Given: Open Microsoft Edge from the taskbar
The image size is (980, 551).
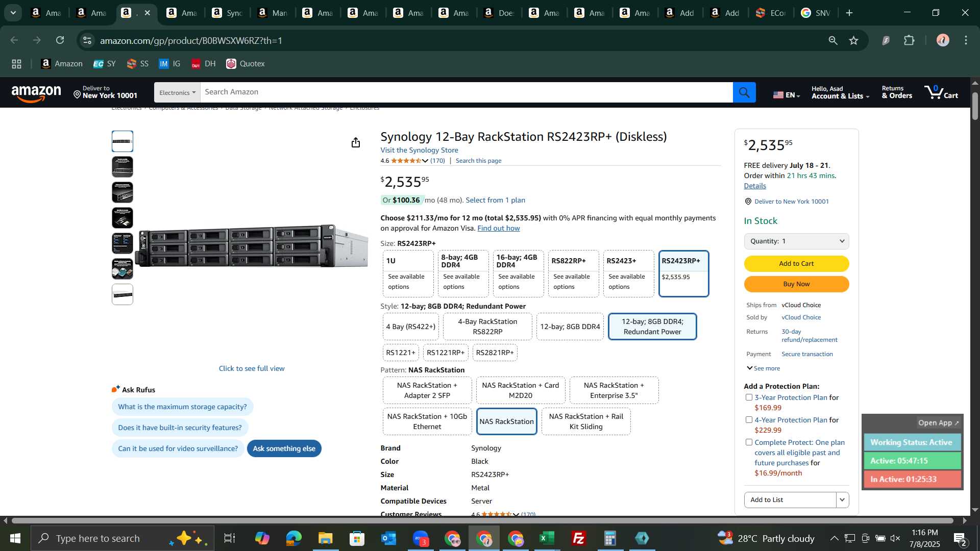Looking at the screenshot, I should (293, 538).
